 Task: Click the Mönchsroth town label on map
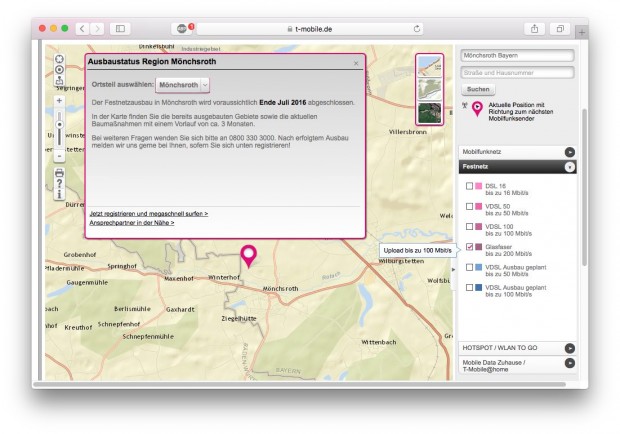[x=280, y=289]
